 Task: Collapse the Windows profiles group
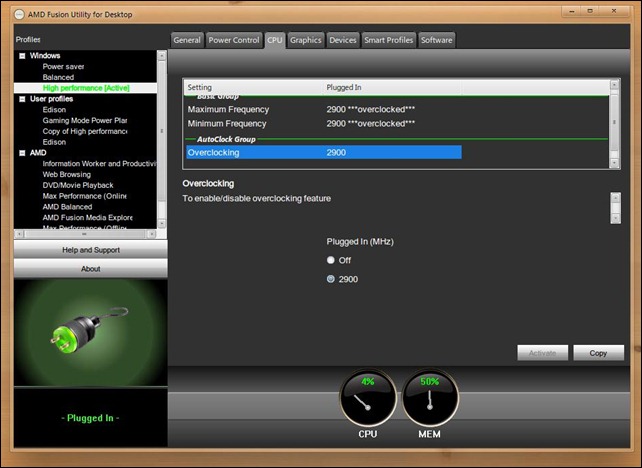click(x=22, y=56)
